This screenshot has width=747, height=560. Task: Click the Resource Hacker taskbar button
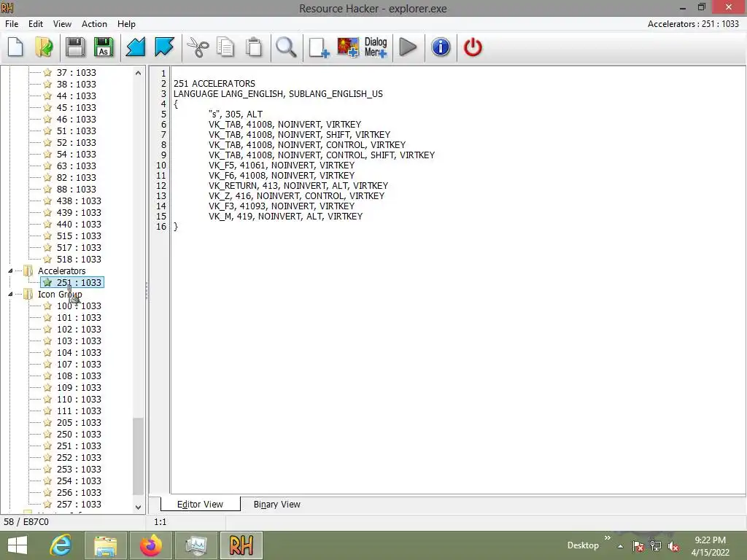pyautogui.click(x=241, y=545)
